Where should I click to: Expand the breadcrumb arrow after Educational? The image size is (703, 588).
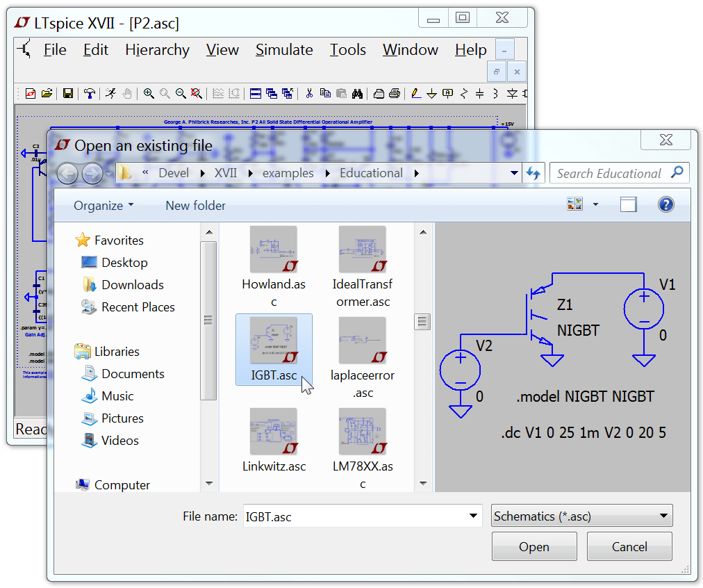(417, 173)
